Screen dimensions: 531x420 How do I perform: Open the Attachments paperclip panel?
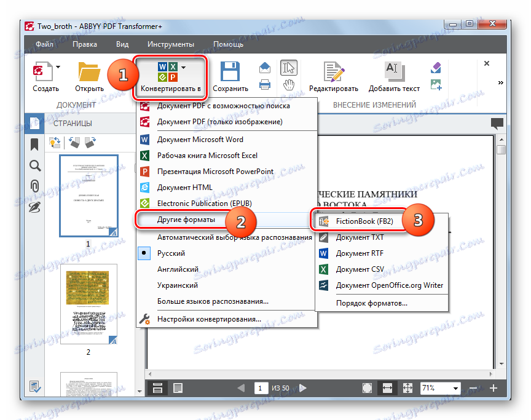(34, 186)
